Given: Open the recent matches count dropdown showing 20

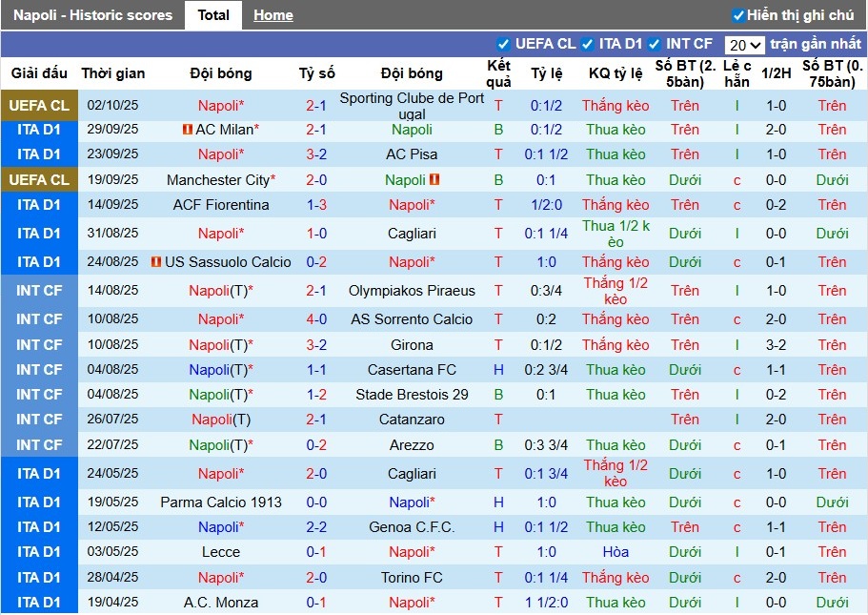Looking at the screenshot, I should (744, 45).
